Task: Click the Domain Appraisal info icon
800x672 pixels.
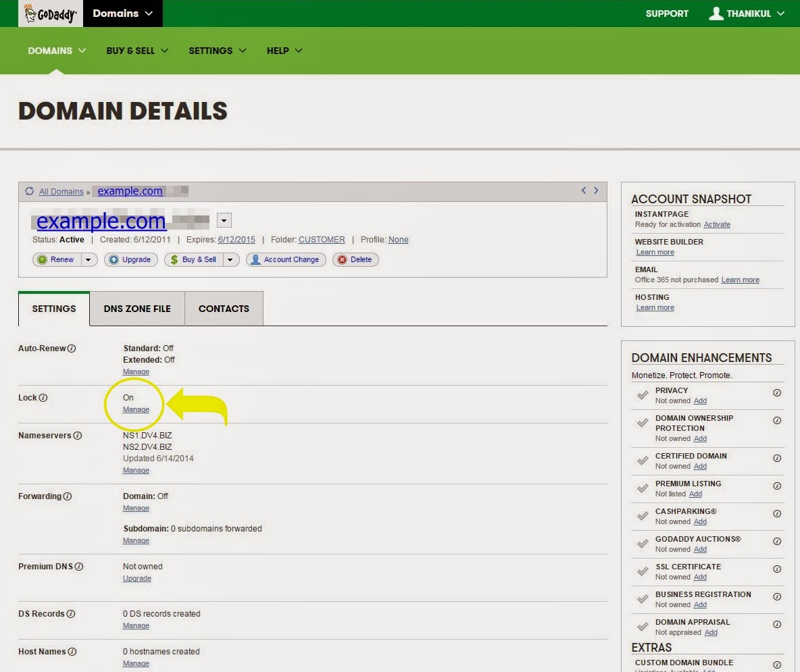Action: [x=776, y=625]
